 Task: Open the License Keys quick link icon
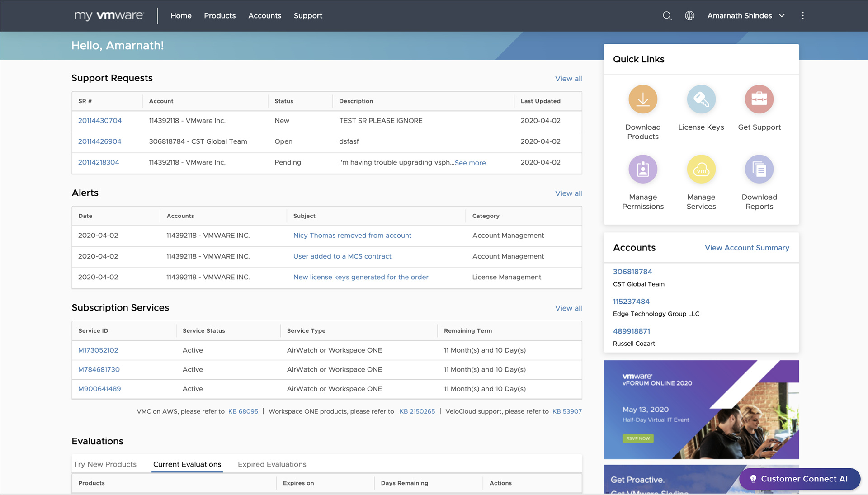701,99
